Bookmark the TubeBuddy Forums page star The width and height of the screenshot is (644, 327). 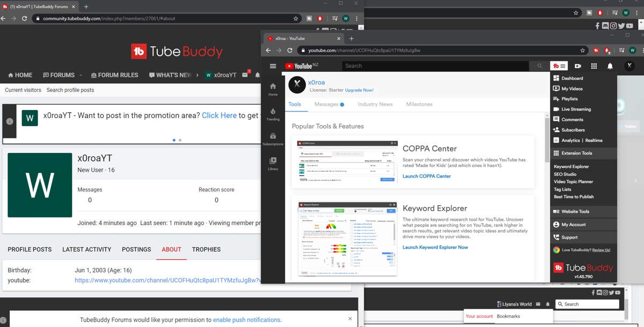pos(296,18)
